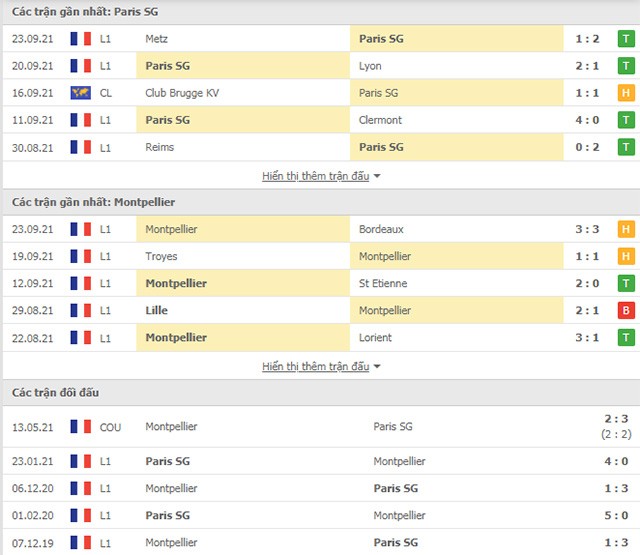
Task: Open the Paris SG vs Lyon match row
Action: click(320, 66)
